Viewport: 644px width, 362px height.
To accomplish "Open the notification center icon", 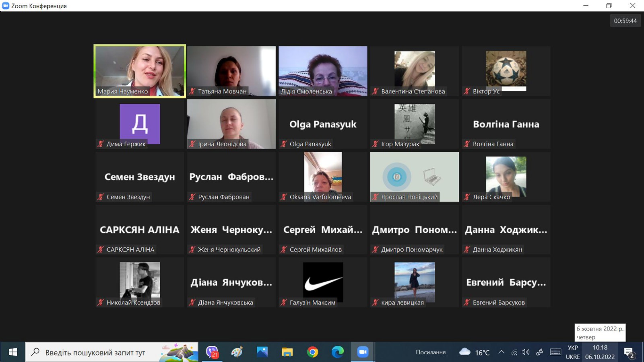I will click(x=629, y=352).
